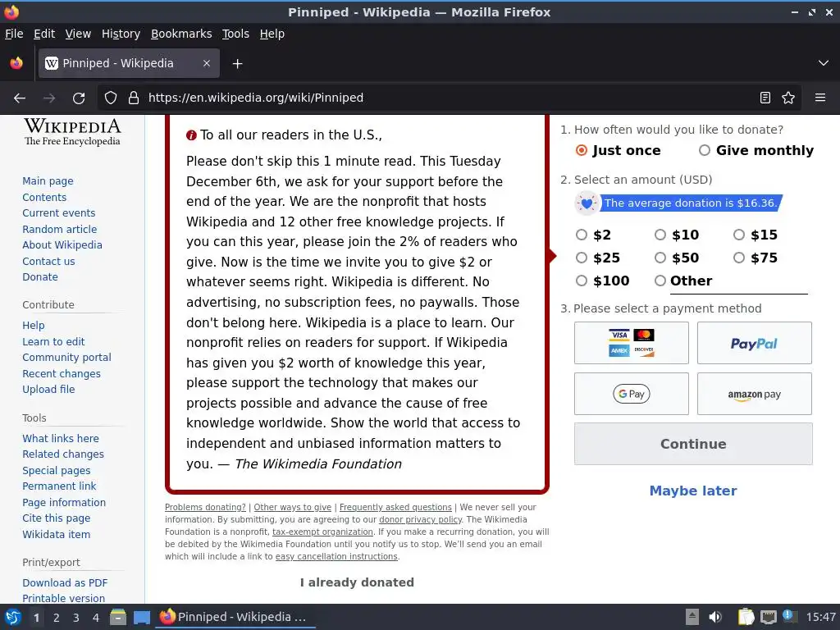This screenshot has width=840, height=630.
Task: Open the Wikidata item sidebar link
Action: [x=57, y=535]
